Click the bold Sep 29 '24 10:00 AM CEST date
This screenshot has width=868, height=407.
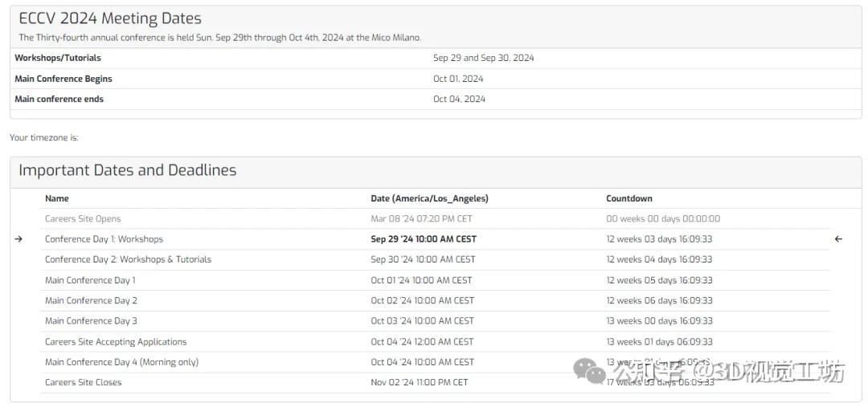[424, 239]
